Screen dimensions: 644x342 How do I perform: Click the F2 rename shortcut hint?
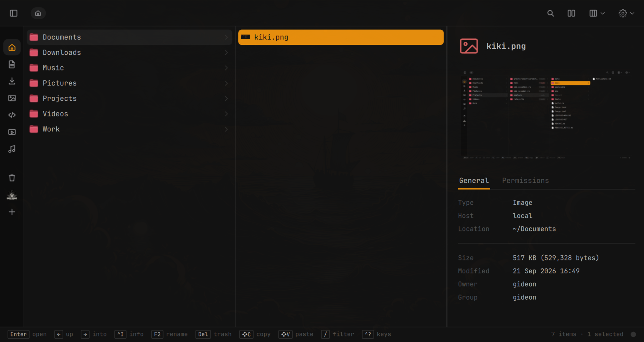(169, 334)
